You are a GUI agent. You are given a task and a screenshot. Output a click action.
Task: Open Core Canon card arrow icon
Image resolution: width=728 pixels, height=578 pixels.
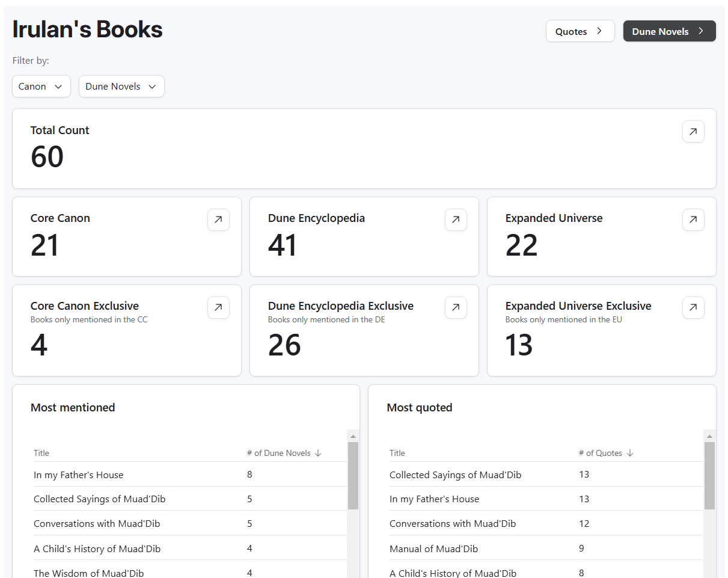click(218, 220)
